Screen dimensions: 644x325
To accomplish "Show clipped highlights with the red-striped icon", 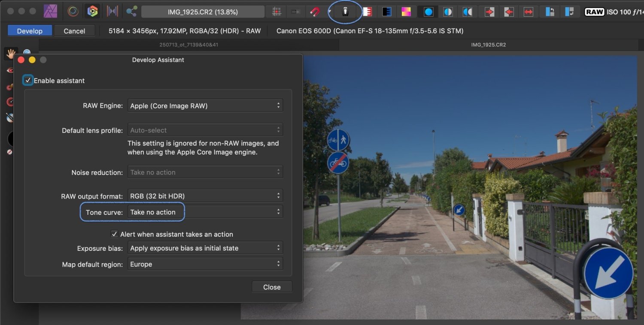I will (367, 12).
